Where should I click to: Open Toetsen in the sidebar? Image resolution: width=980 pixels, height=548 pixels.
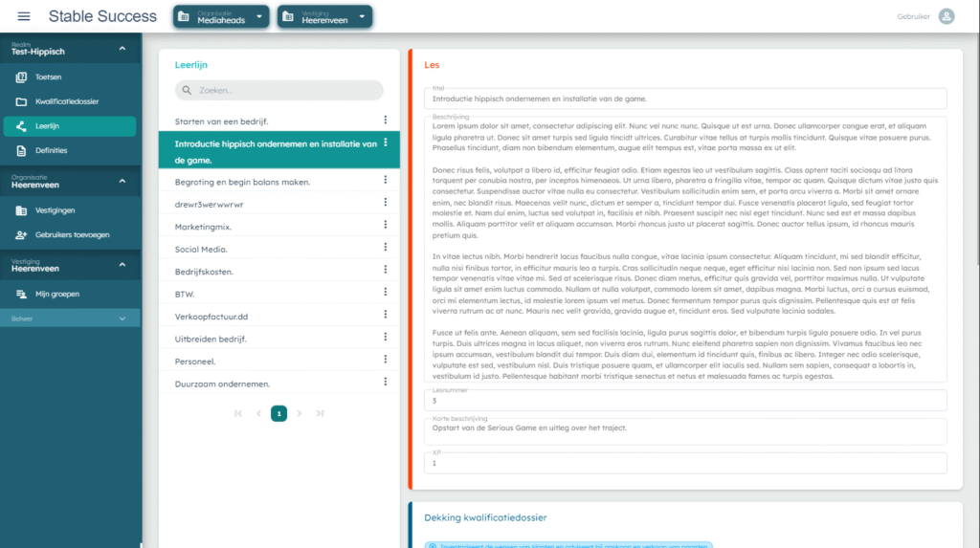point(48,77)
